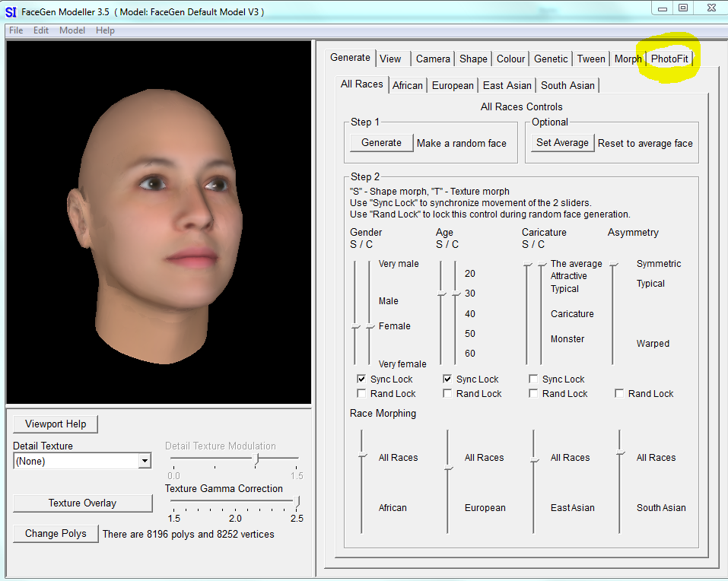This screenshot has height=581, width=728.
Task: Switch to the PhotoFit tab
Action: tap(669, 59)
